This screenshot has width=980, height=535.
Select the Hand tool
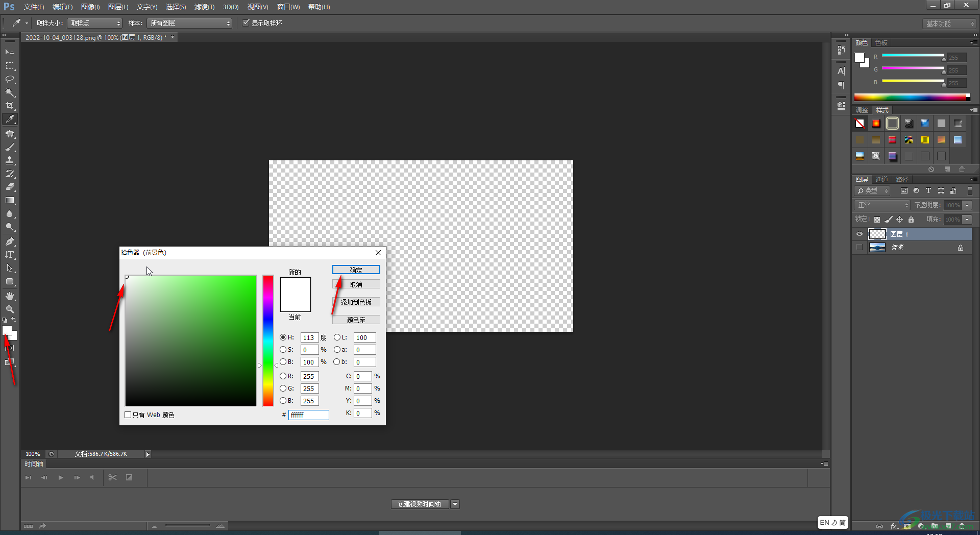pos(10,296)
